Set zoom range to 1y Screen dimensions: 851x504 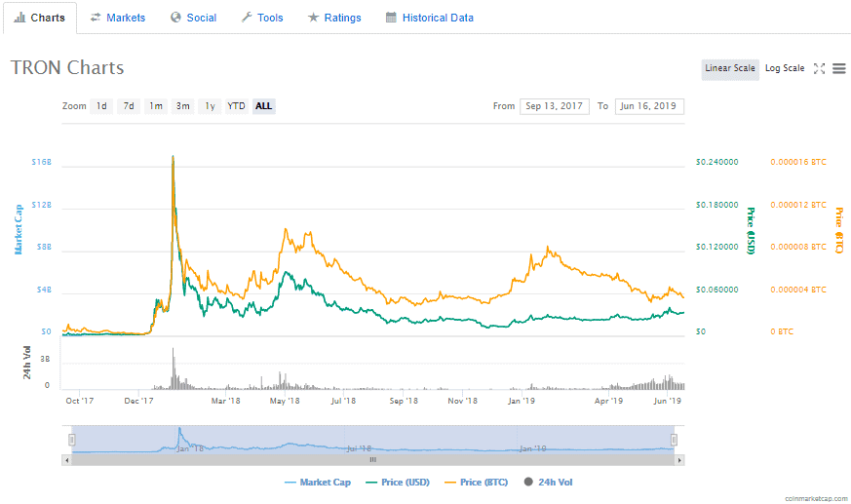(210, 106)
